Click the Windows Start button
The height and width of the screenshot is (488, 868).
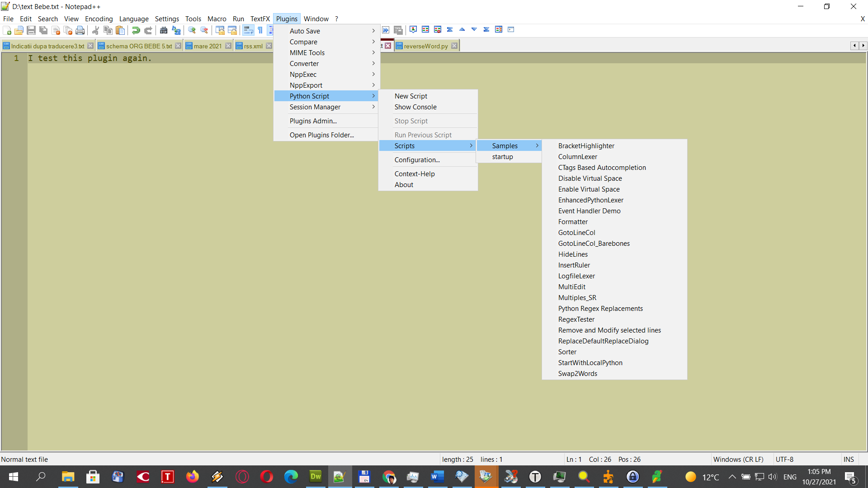(x=14, y=477)
